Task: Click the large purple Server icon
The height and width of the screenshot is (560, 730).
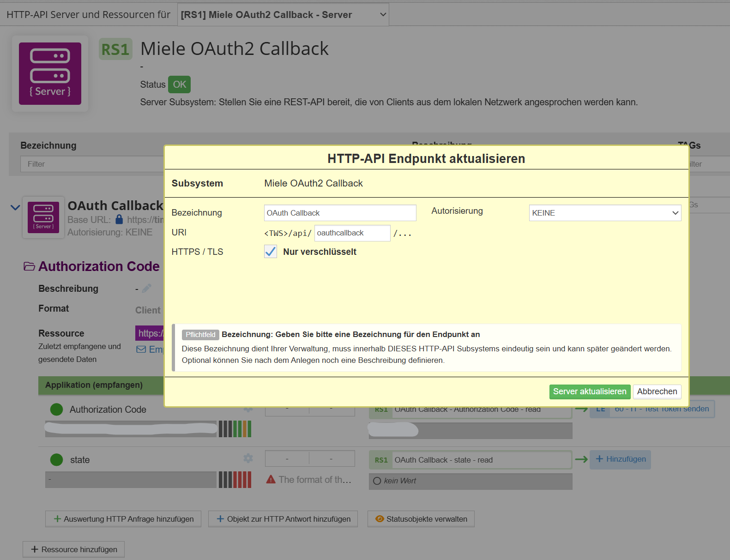Action: click(x=50, y=73)
